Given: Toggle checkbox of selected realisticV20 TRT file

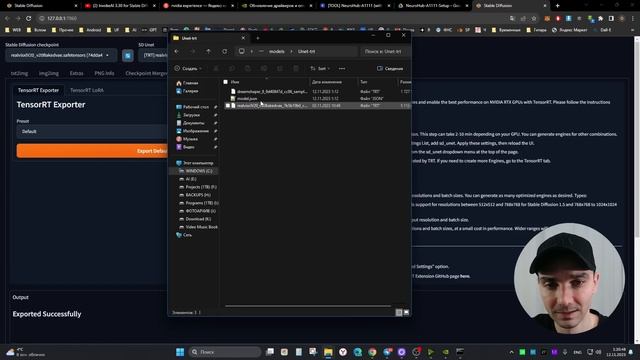Looking at the screenshot, I should [x=227, y=105].
